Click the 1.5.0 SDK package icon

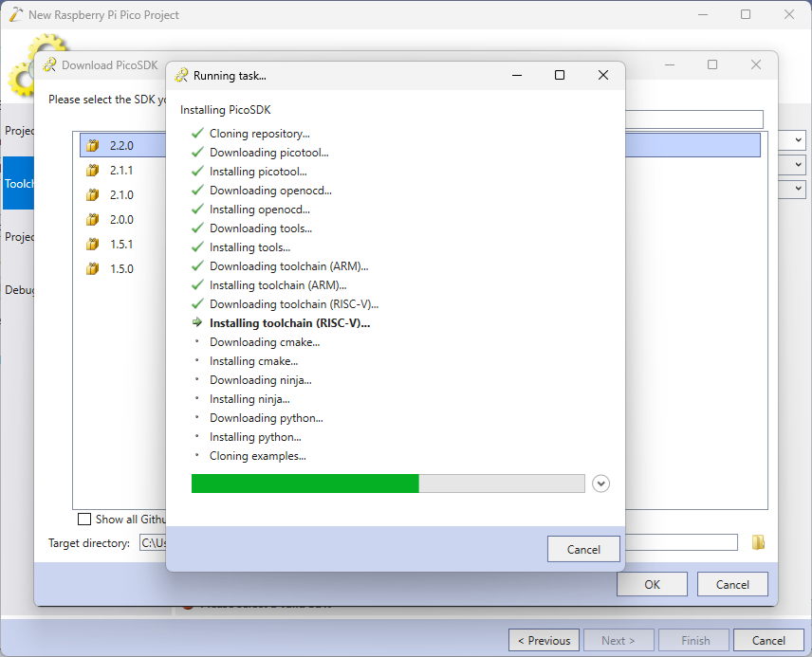(x=92, y=269)
